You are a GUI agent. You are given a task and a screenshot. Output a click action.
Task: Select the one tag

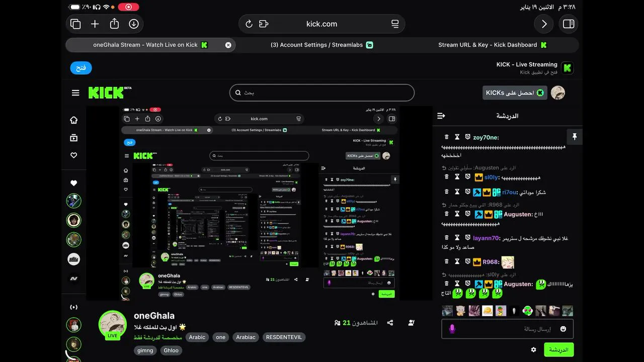[220, 337]
